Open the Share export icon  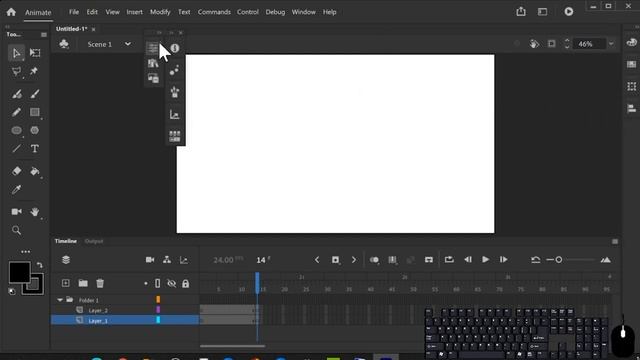point(521,11)
